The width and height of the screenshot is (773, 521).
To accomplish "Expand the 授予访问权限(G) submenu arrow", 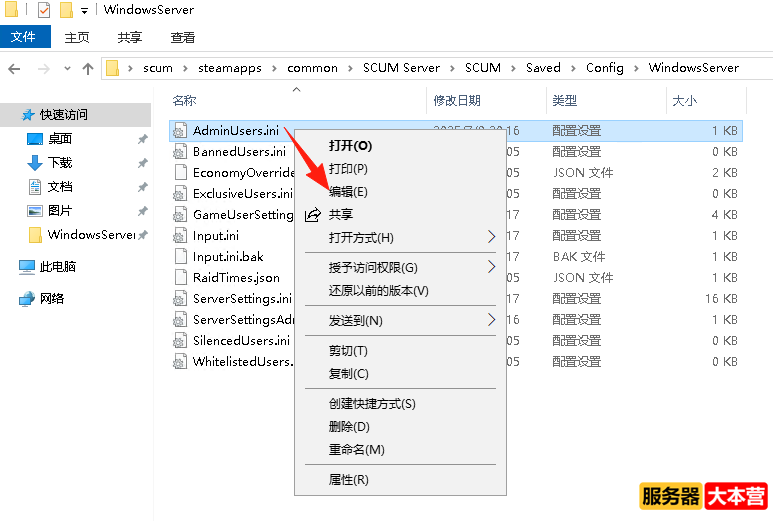I will tap(491, 267).
